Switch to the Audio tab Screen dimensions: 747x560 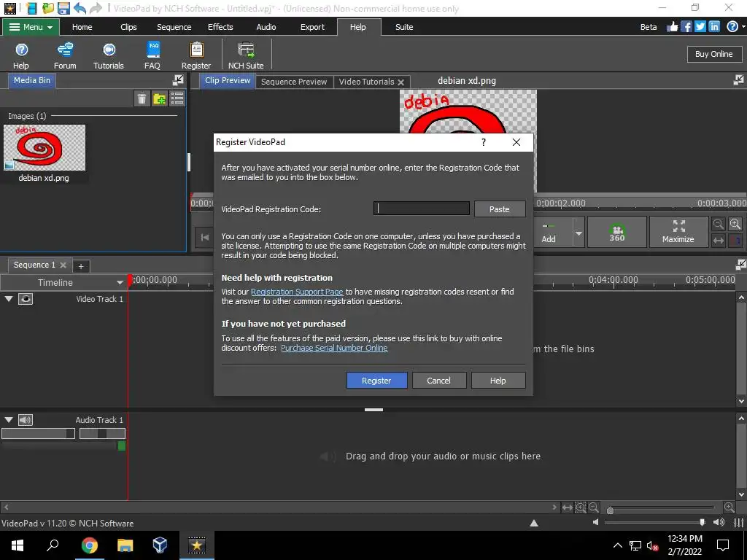coord(266,27)
